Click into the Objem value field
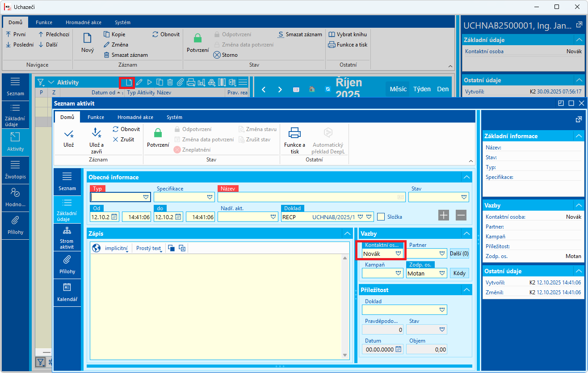The image size is (588, 373). [427, 349]
